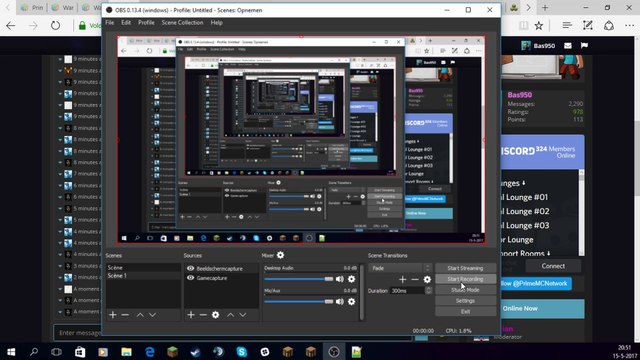Open the Edge more options ellipsis menu

click(x=629, y=26)
